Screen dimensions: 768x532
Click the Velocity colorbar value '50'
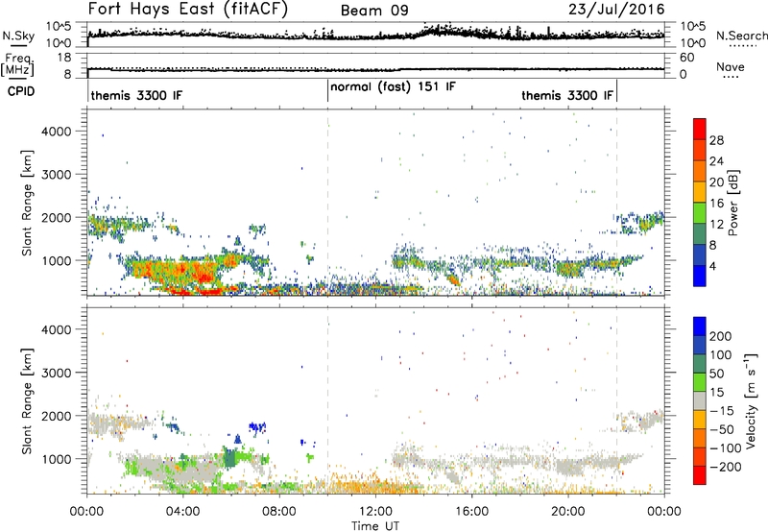point(716,374)
